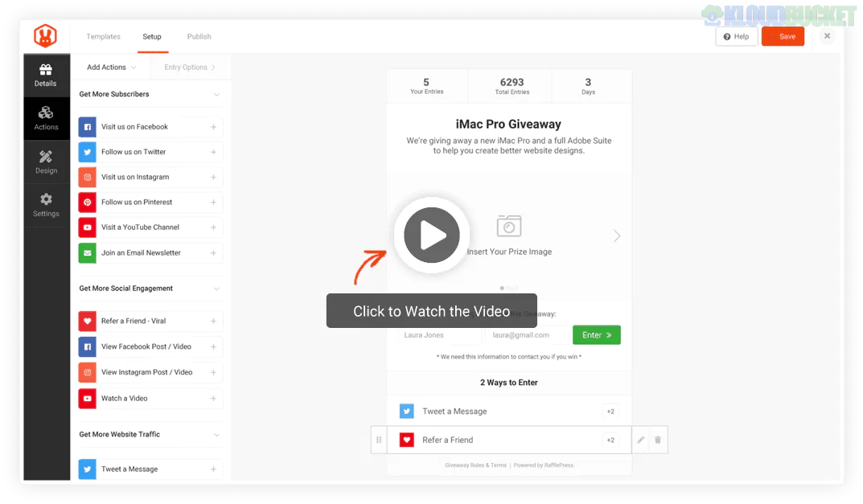This screenshot has height=504, width=863.
Task: Save the giveaway setup
Action: point(783,36)
